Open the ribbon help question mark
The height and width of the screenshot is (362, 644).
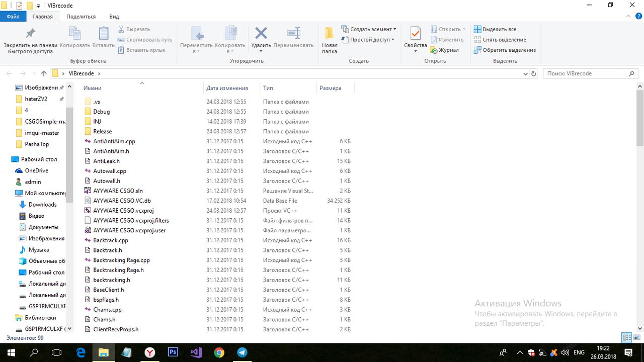(x=638, y=17)
